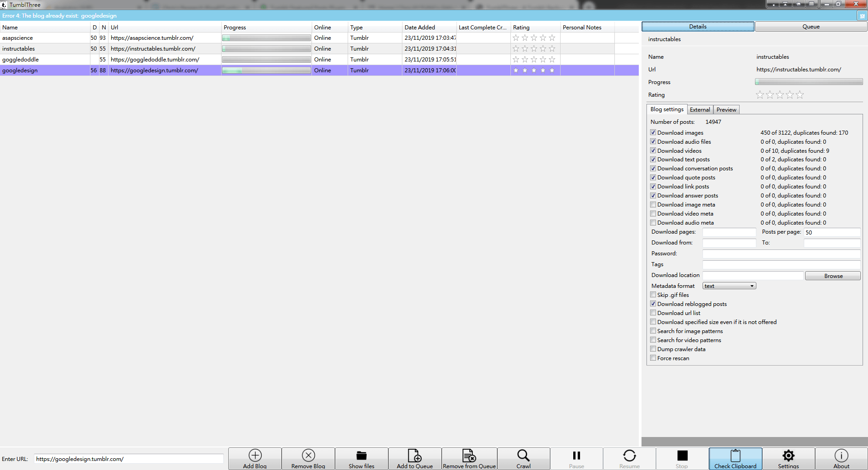Click progress bar of googledesign row
This screenshot has height=470, width=868.
266,70
